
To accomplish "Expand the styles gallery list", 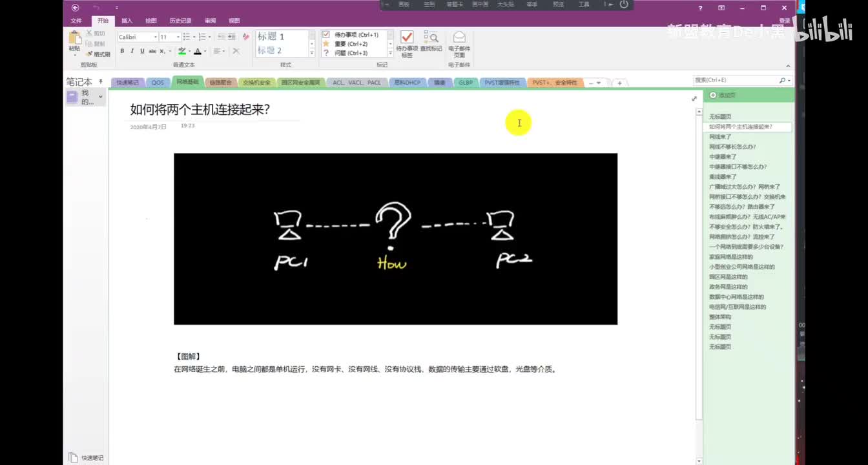I will pyautogui.click(x=312, y=54).
